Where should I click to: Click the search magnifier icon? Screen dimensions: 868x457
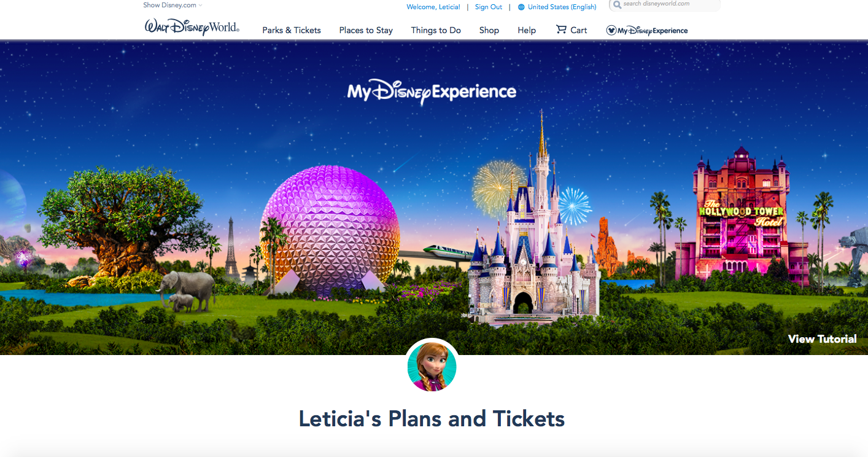(617, 4)
